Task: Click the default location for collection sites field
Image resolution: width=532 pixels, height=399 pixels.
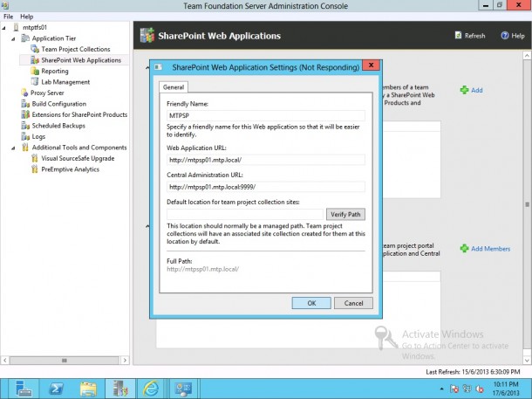Action: (x=245, y=214)
